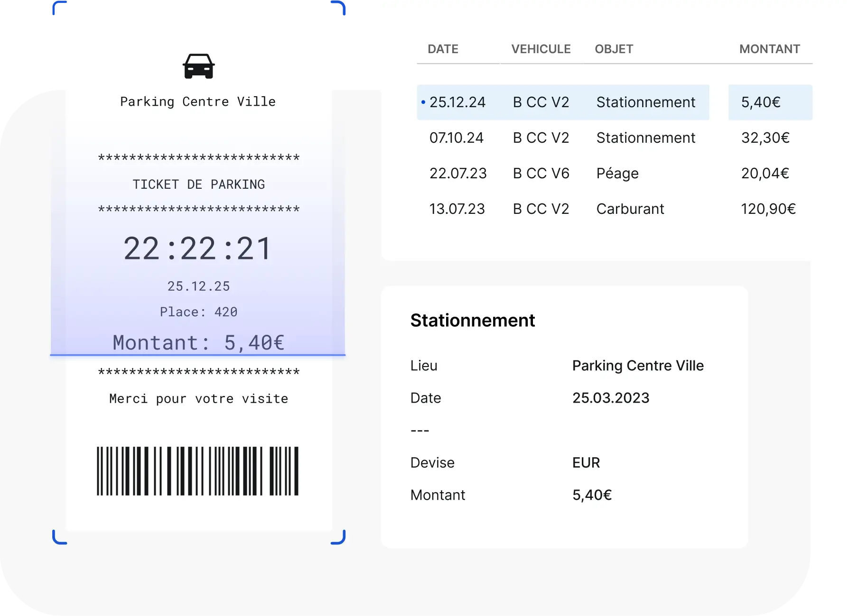The height and width of the screenshot is (616, 849).
Task: Open the VEHICULE column header sort
Action: tap(541, 49)
